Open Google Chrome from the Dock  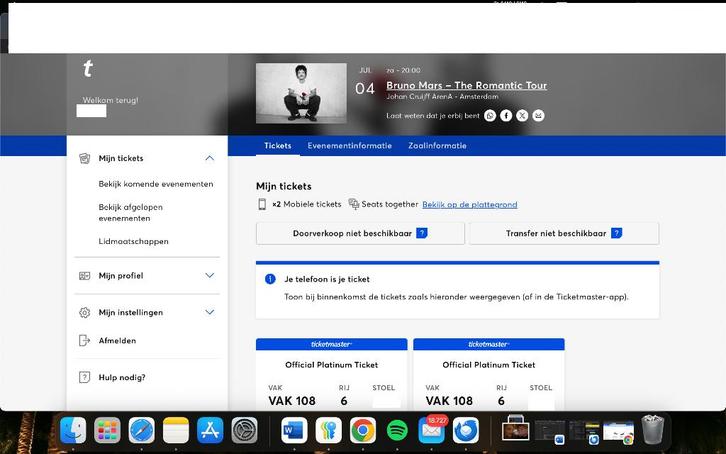click(362, 430)
